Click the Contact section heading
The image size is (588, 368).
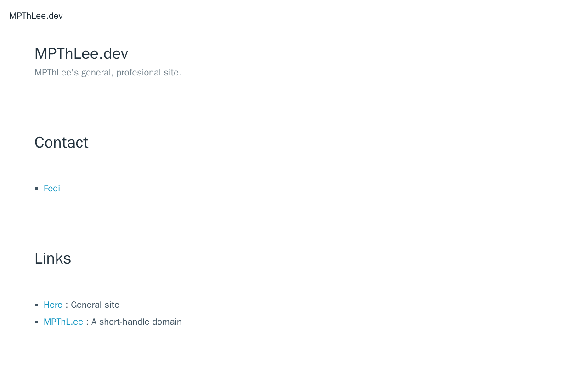pyautogui.click(x=62, y=143)
